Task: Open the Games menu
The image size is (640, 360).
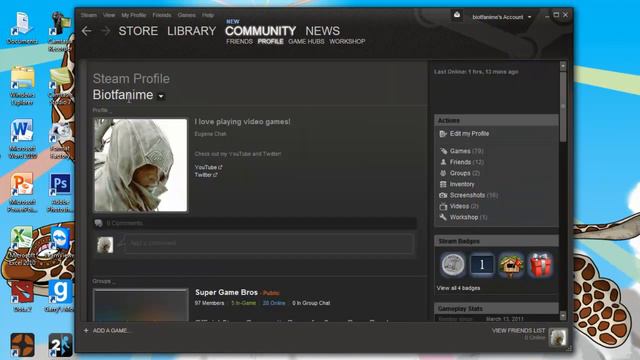Action: [187, 15]
